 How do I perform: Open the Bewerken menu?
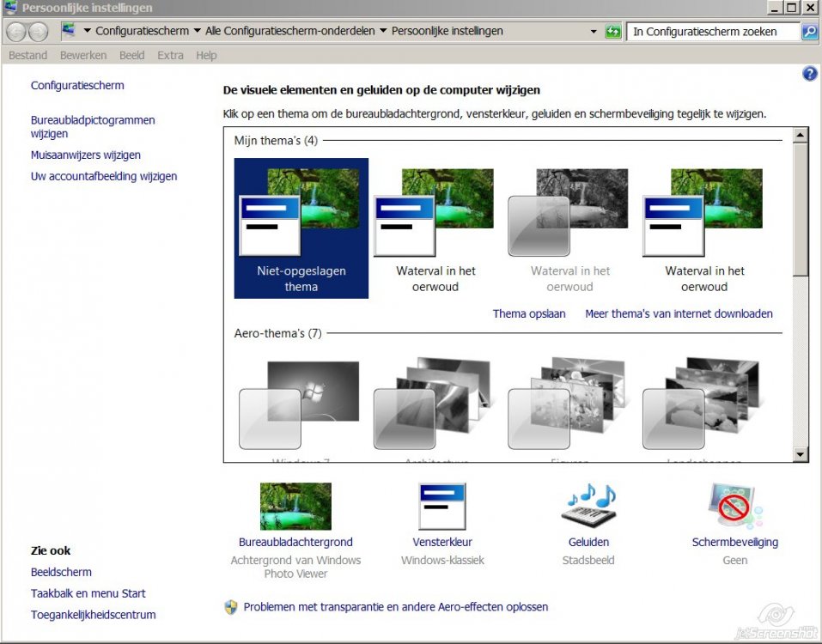point(83,56)
